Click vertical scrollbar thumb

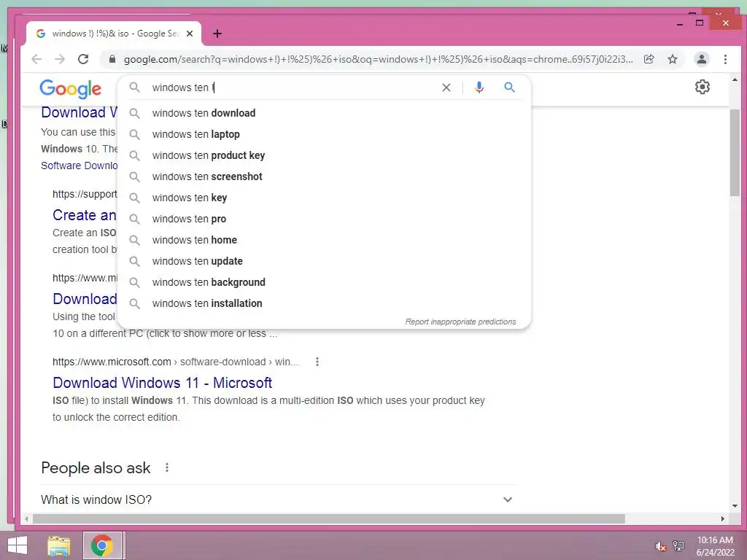click(735, 152)
